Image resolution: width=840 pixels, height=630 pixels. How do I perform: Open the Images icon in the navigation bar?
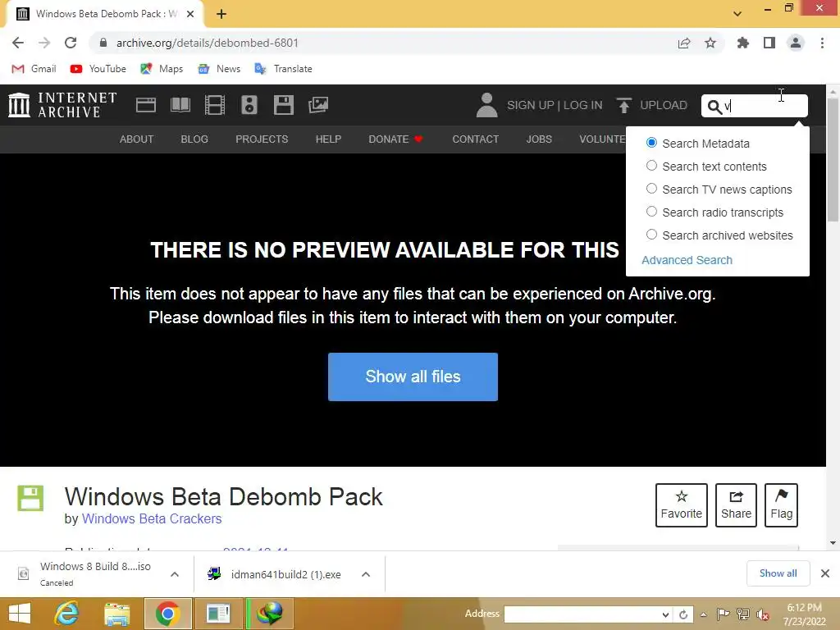(x=318, y=105)
